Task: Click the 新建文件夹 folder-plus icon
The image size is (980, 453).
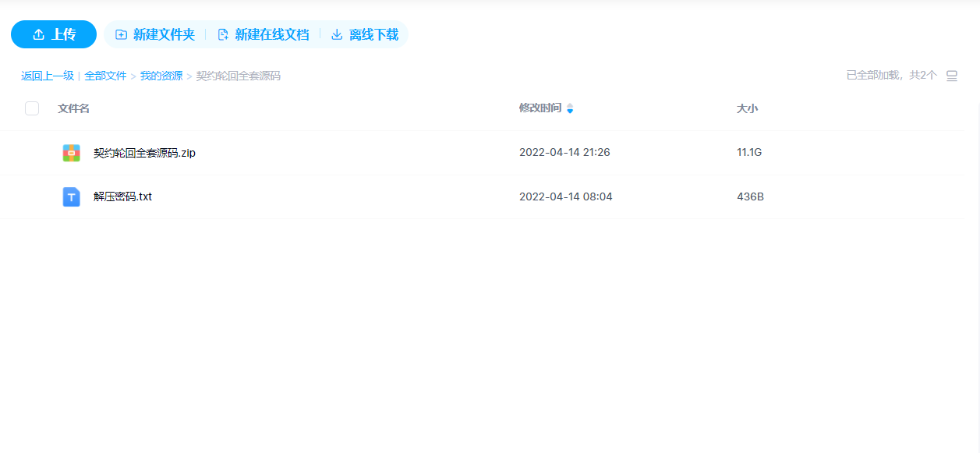Action: click(x=121, y=34)
